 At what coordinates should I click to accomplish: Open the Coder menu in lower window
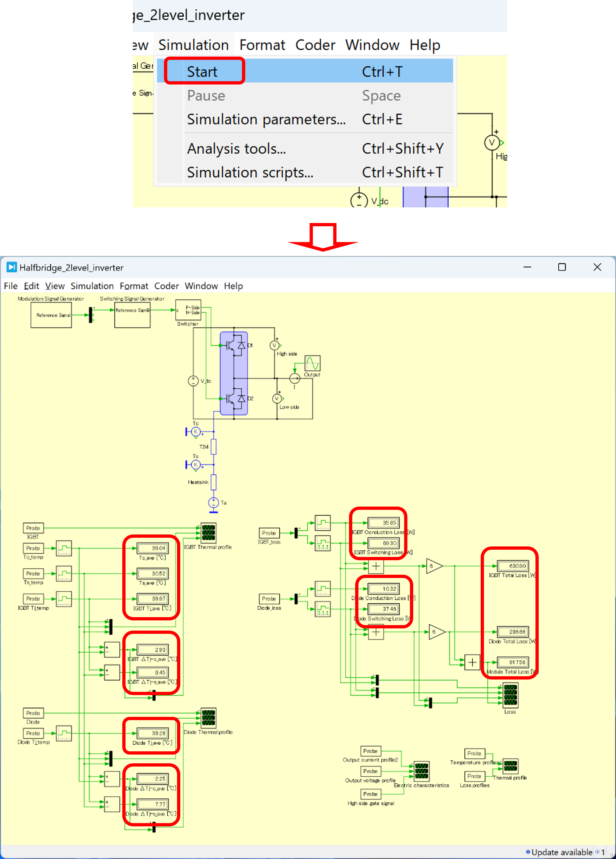166,286
